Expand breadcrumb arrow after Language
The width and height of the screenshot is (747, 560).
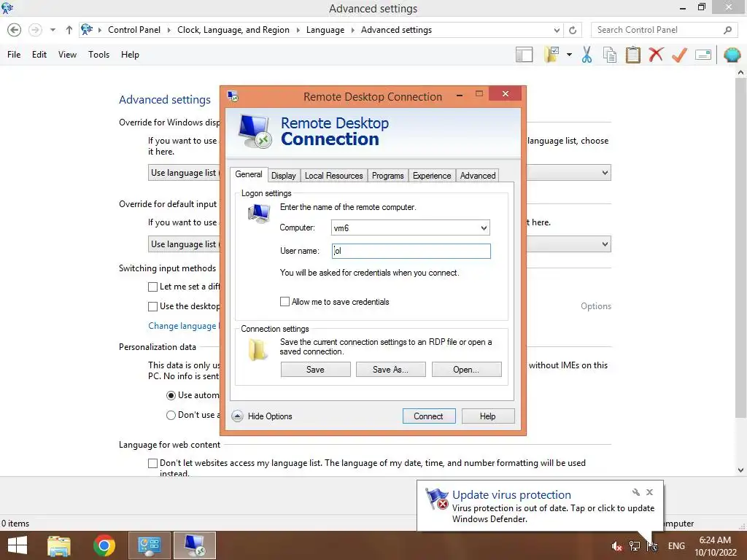(352, 30)
